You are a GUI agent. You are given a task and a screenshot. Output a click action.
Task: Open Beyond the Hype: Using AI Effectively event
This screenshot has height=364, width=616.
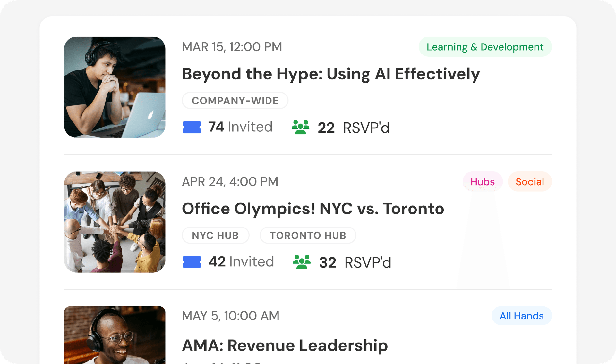coord(331,74)
